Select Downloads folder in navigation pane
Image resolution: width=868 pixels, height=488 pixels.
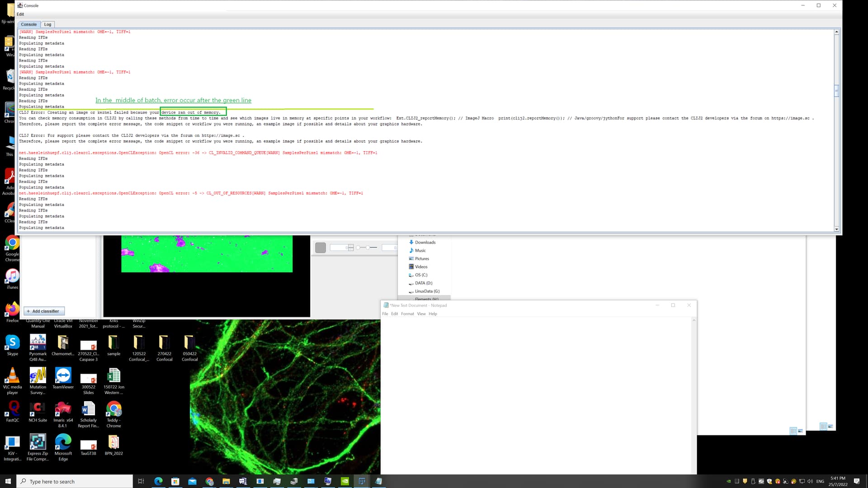[425, 243]
